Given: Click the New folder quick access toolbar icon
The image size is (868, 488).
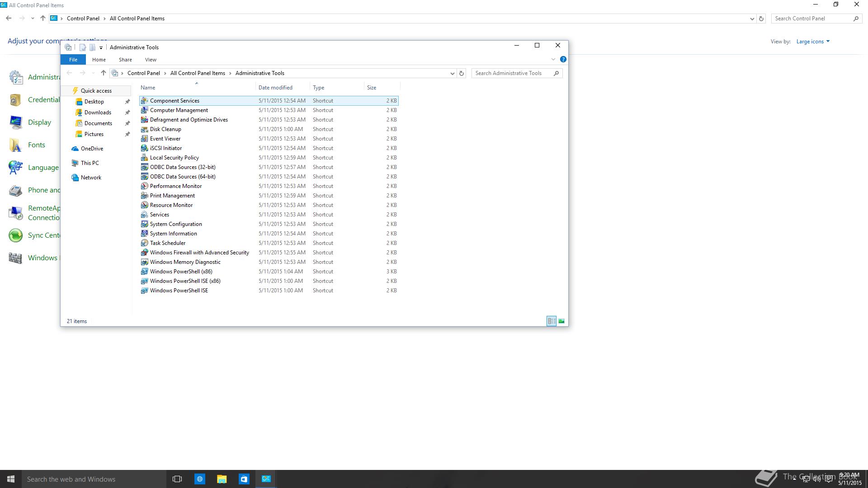Looking at the screenshot, I should pyautogui.click(x=92, y=47).
